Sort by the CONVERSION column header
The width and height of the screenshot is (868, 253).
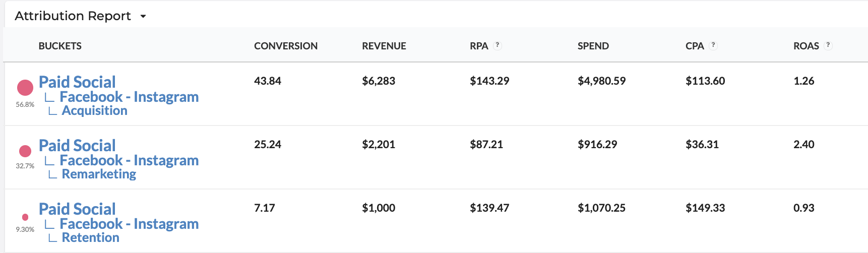tap(285, 46)
